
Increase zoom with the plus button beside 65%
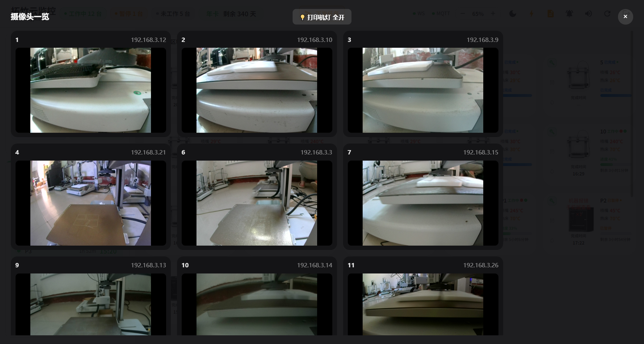493,14
